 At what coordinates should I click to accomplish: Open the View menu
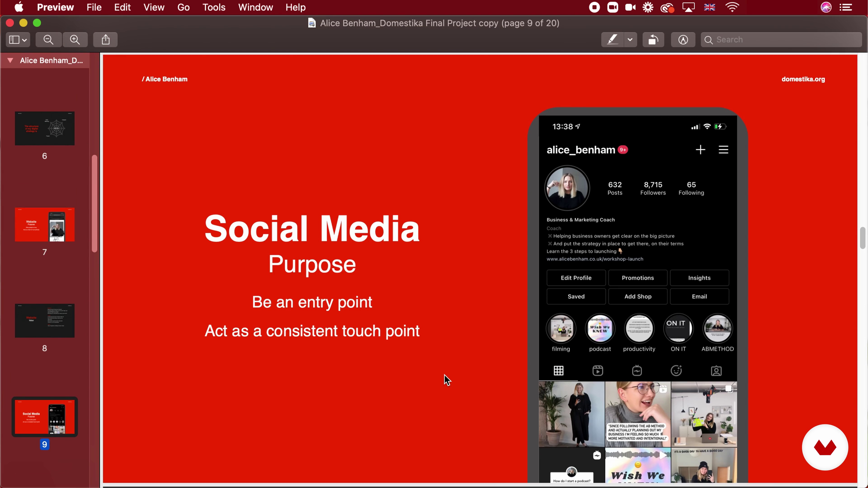coord(154,7)
